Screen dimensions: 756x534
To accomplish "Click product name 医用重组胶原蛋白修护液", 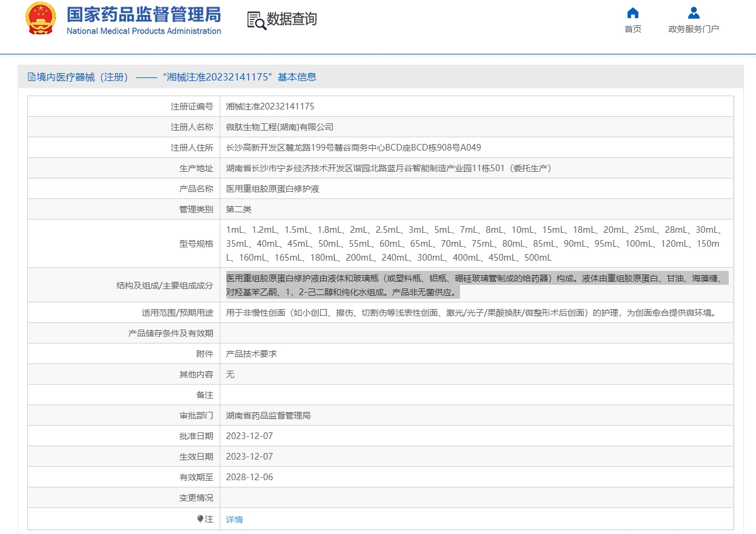I will tap(272, 189).
